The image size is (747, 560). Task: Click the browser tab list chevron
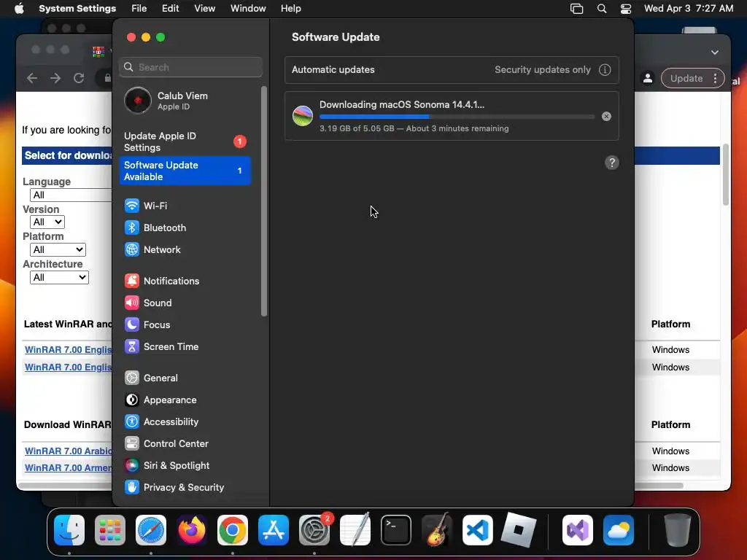715,52
